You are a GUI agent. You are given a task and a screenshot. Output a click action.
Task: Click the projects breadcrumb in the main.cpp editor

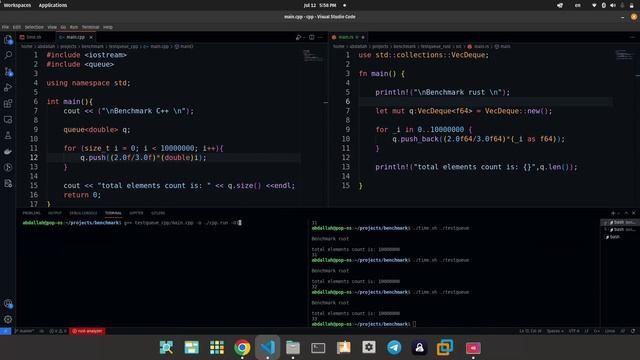pyautogui.click(x=68, y=47)
